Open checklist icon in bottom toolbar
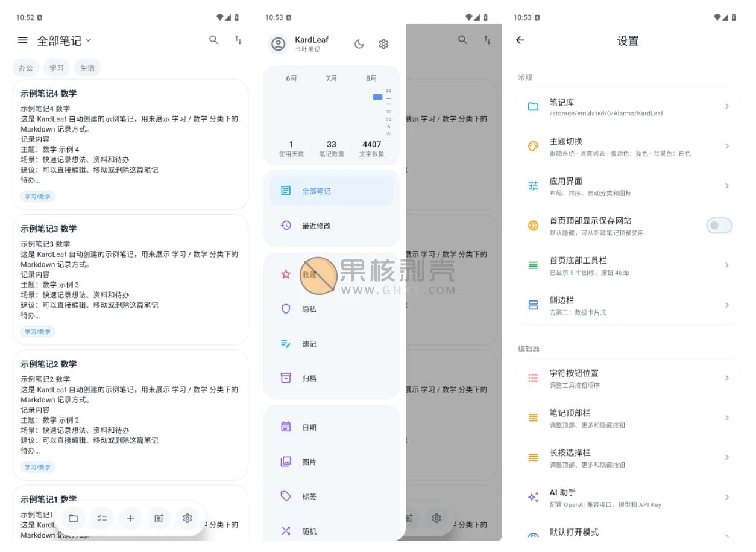The height and width of the screenshot is (552, 756). pyautogui.click(x=102, y=518)
